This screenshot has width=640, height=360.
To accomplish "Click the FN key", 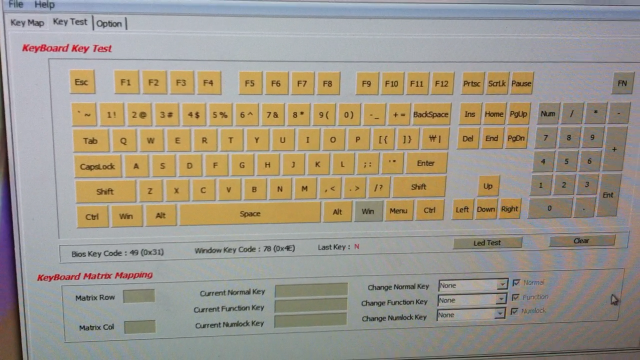I will click(622, 83).
